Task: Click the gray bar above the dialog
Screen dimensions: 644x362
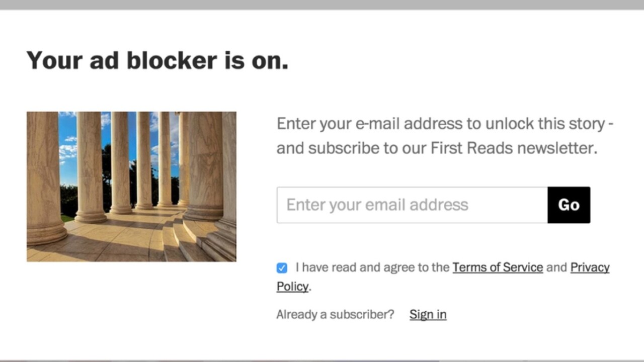Action: [x=322, y=4]
